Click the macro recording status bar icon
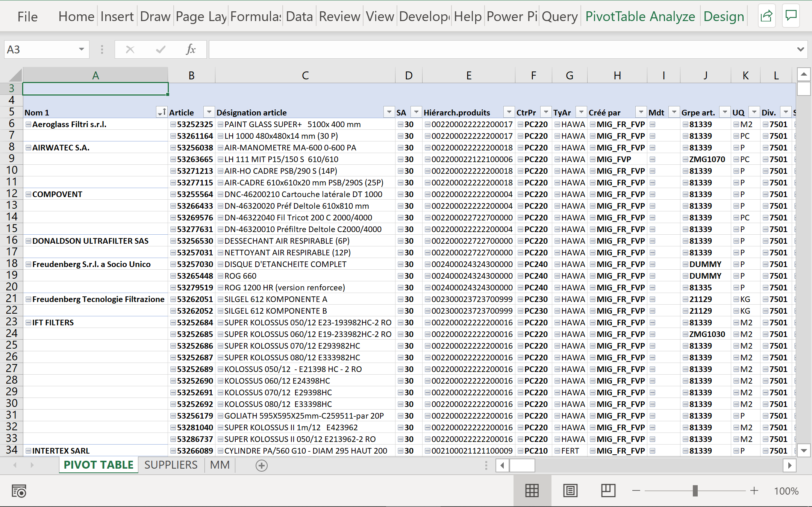This screenshot has height=507, width=812. (x=19, y=491)
